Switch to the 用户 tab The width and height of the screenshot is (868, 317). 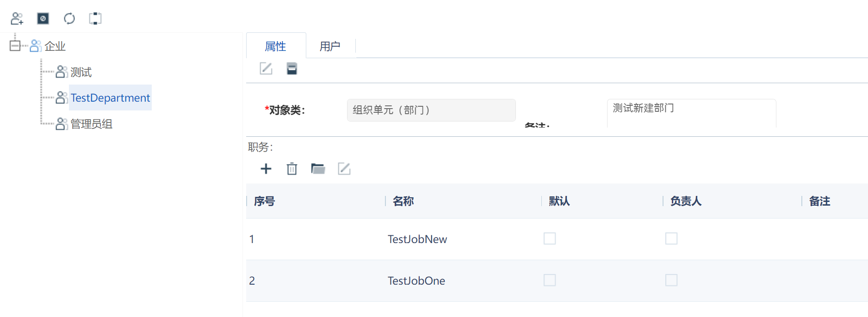pos(330,46)
